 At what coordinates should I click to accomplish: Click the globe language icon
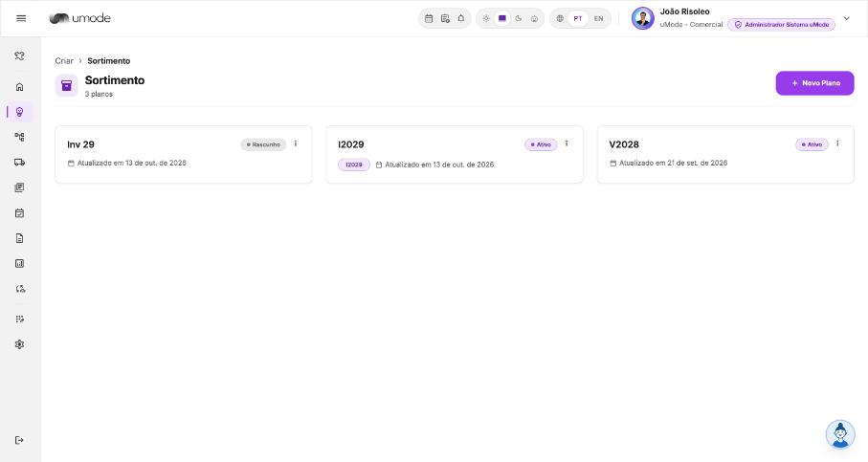click(x=560, y=18)
